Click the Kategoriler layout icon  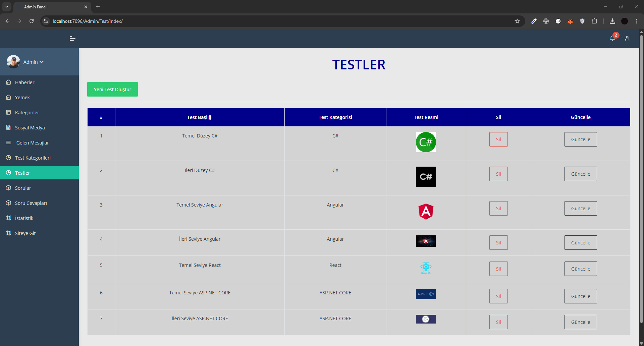8,112
